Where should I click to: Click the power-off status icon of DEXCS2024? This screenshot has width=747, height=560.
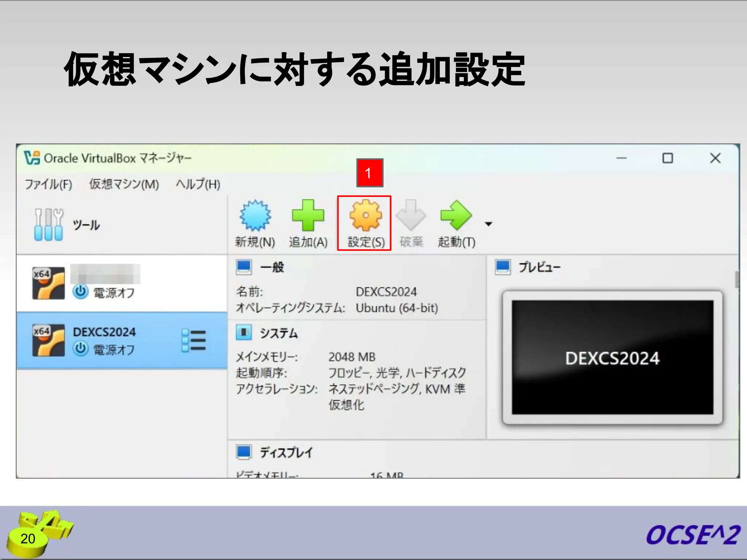pyautogui.click(x=80, y=349)
